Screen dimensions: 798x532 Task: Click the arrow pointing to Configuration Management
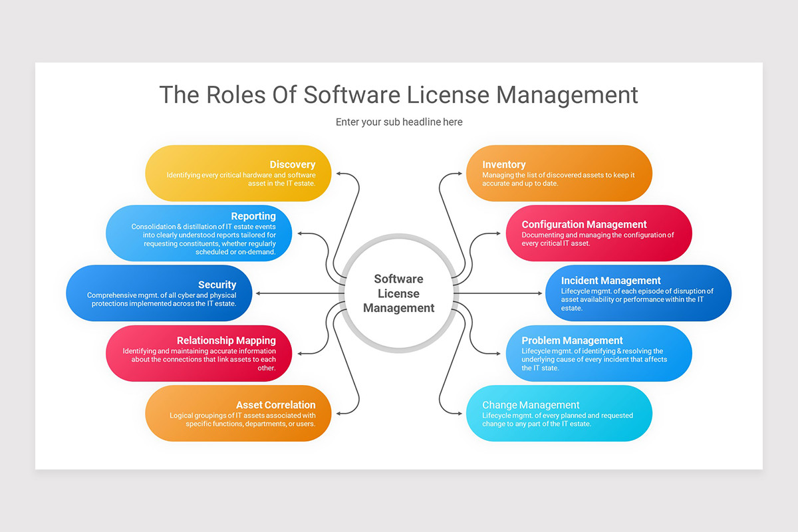[497, 233]
